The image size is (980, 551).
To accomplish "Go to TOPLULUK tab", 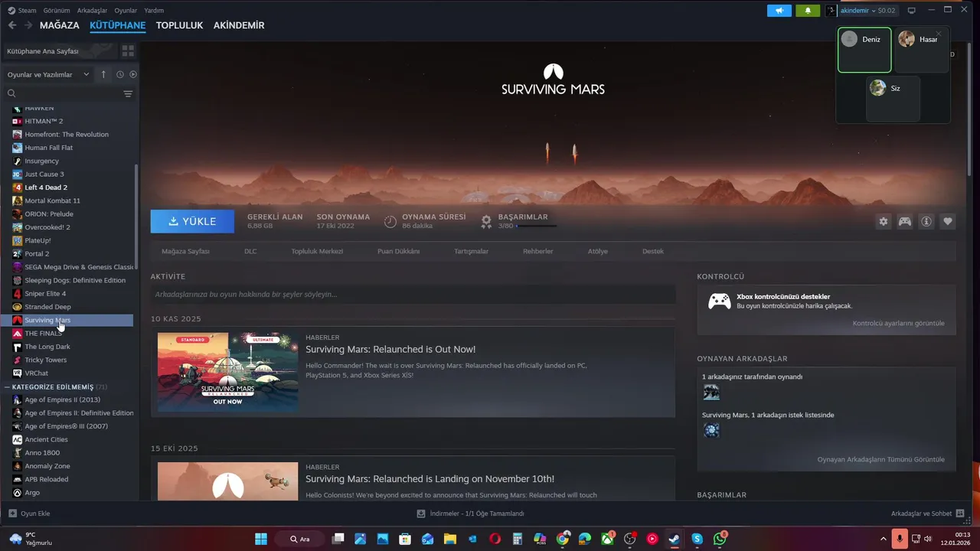I will [x=179, y=25].
